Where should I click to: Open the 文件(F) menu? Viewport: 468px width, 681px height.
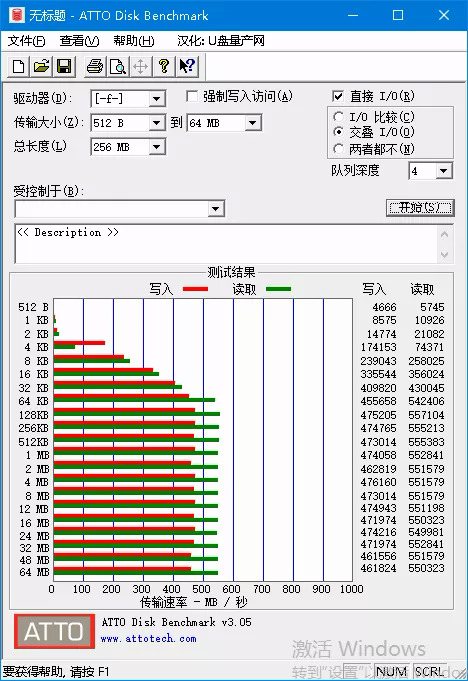[26, 41]
